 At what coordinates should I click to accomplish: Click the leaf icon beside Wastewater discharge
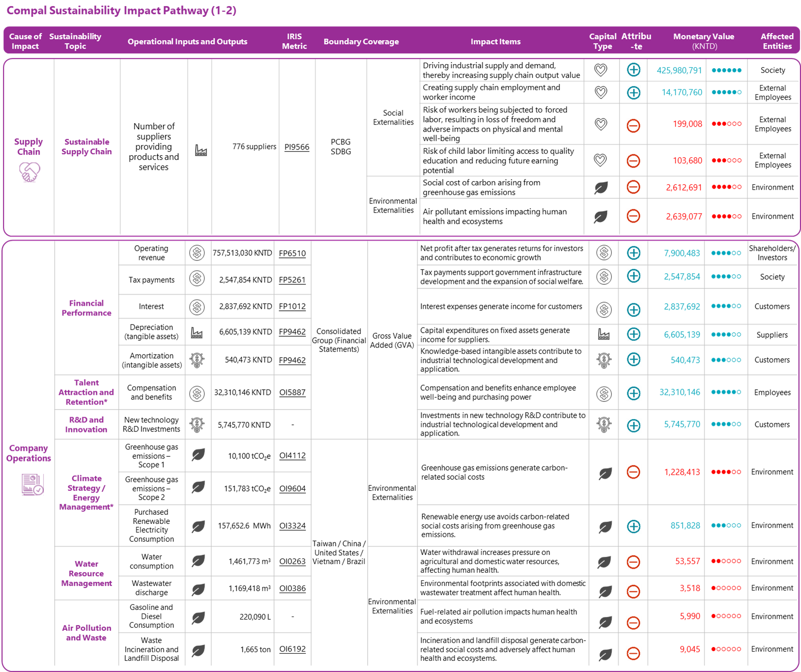(198, 589)
